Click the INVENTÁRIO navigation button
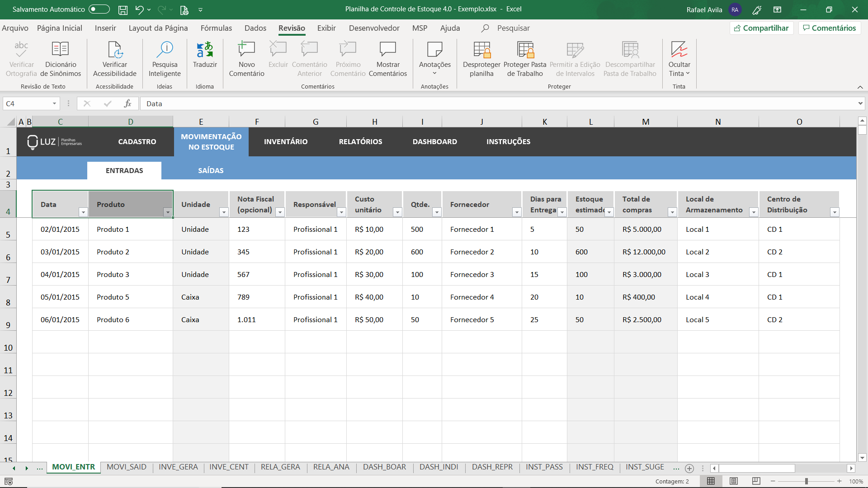The width and height of the screenshot is (868, 488). (286, 141)
